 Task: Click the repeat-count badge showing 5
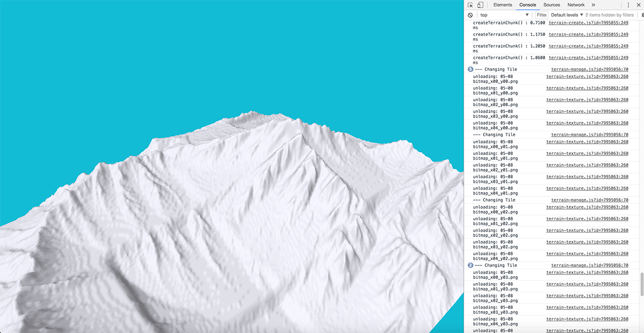(471, 70)
